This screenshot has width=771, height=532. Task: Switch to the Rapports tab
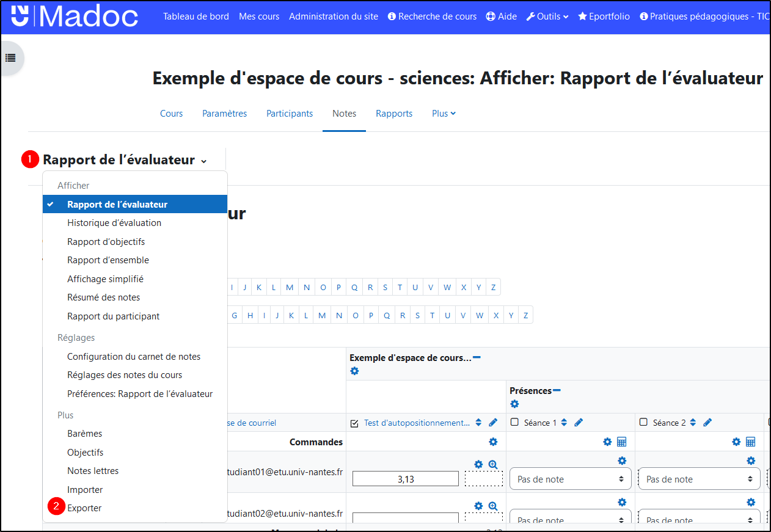coord(393,113)
